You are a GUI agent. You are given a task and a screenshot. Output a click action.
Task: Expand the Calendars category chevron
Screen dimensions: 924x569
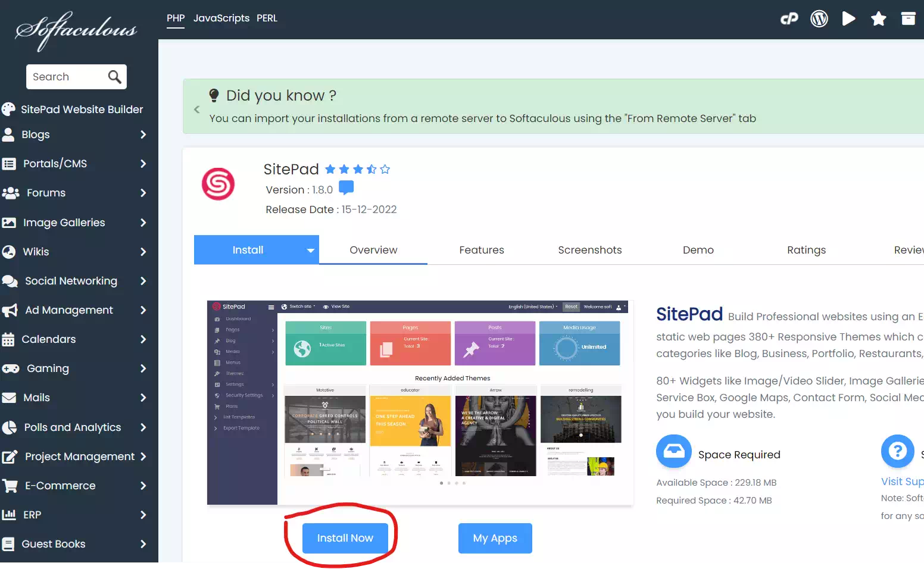[x=143, y=339]
